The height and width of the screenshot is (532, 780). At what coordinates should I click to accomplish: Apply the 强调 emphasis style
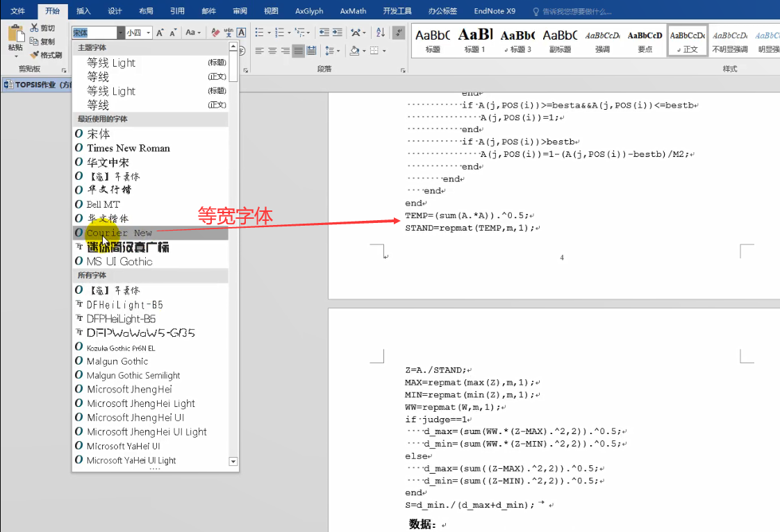[x=602, y=41]
